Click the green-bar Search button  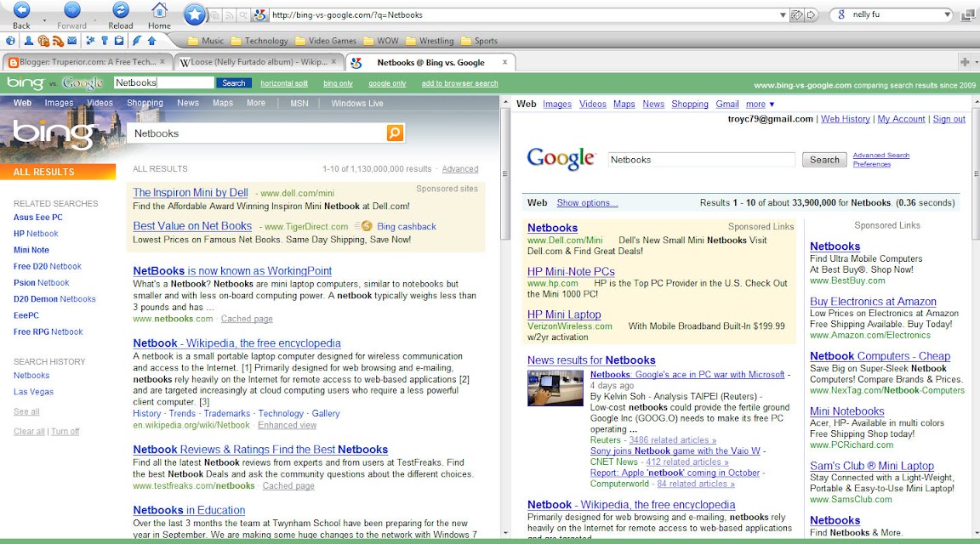pos(234,83)
